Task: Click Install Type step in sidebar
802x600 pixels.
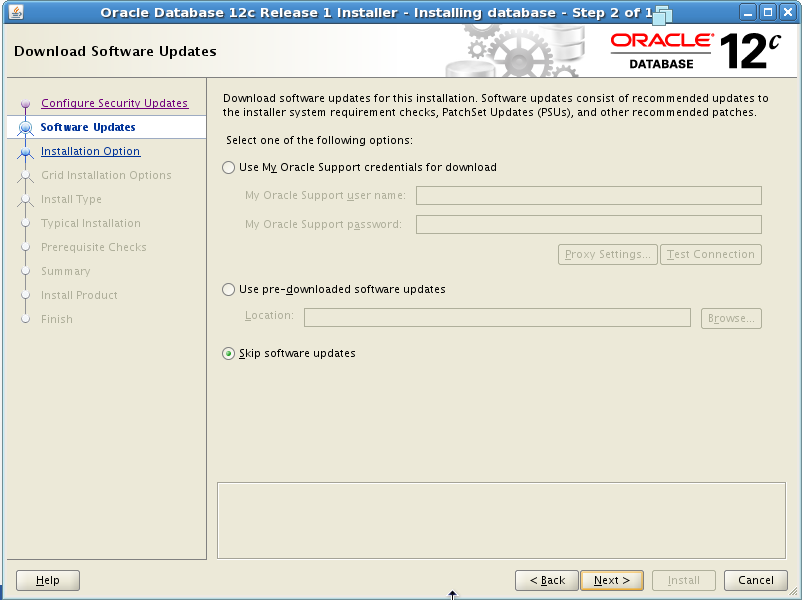Action: pos(71,199)
